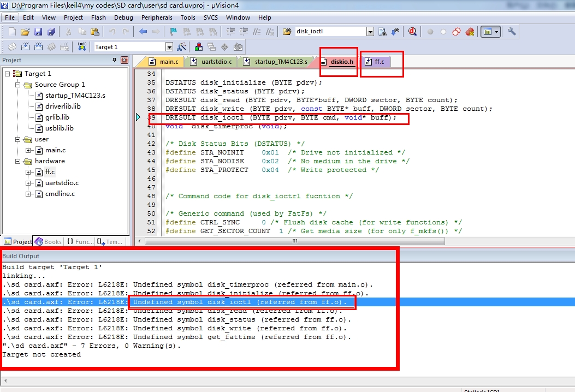Viewport: 575px width, 392px height.
Task: Create a new file with New icon
Action: tap(12, 32)
